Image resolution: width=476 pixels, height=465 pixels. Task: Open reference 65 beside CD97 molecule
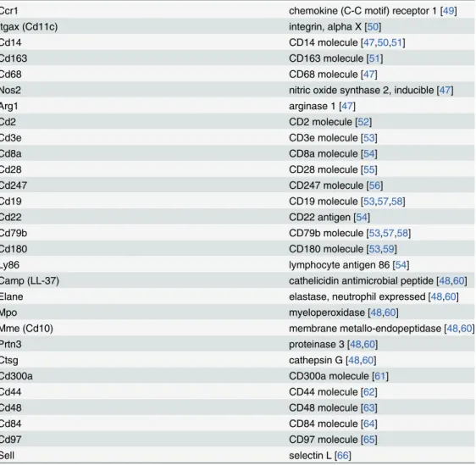pyautogui.click(x=368, y=440)
